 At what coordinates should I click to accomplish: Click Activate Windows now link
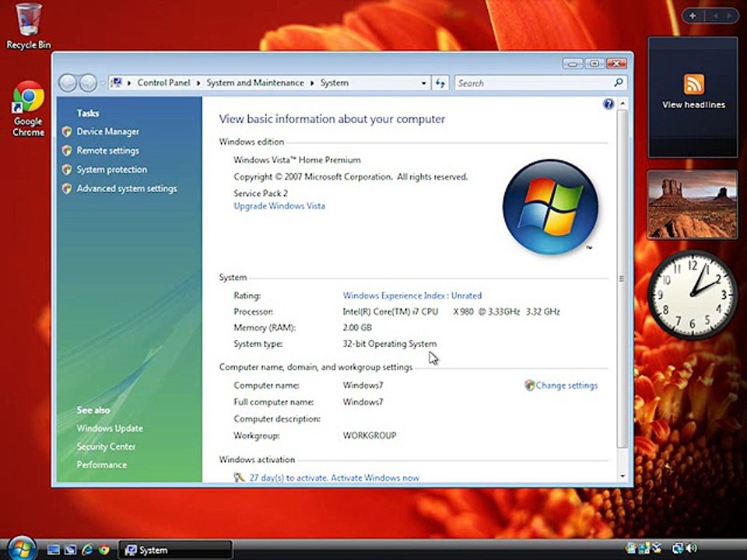tap(375, 478)
